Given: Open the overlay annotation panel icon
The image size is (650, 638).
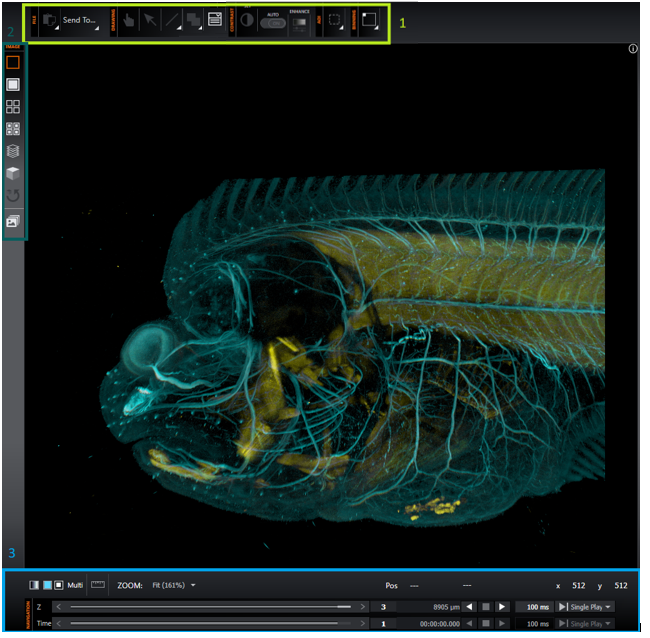Looking at the screenshot, I should (215, 19).
